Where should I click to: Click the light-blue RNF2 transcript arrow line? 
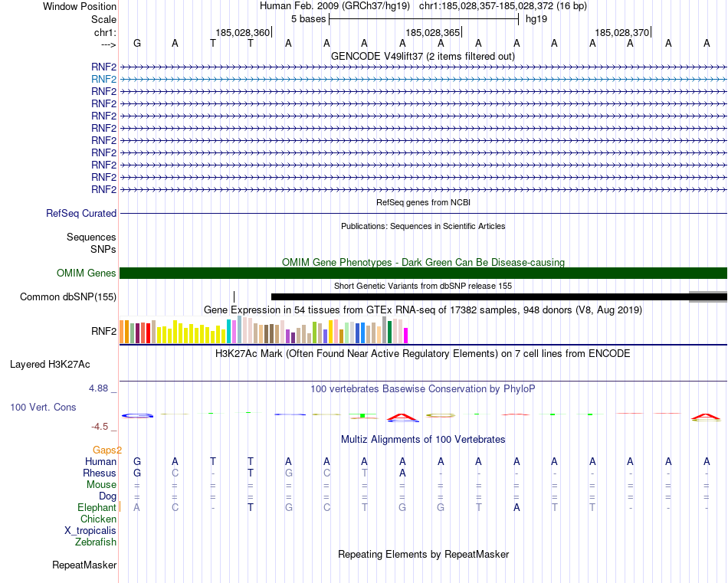pyautogui.click(x=423, y=80)
